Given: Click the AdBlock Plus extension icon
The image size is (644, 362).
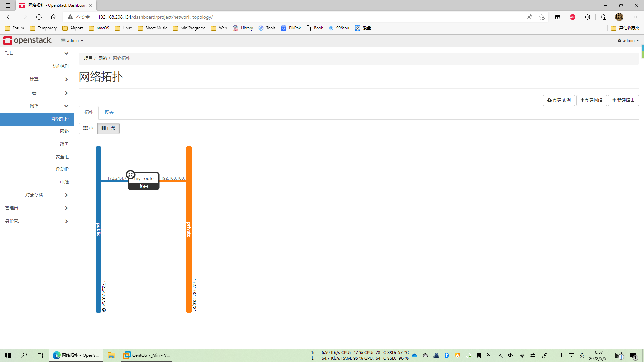Looking at the screenshot, I should [x=573, y=17].
